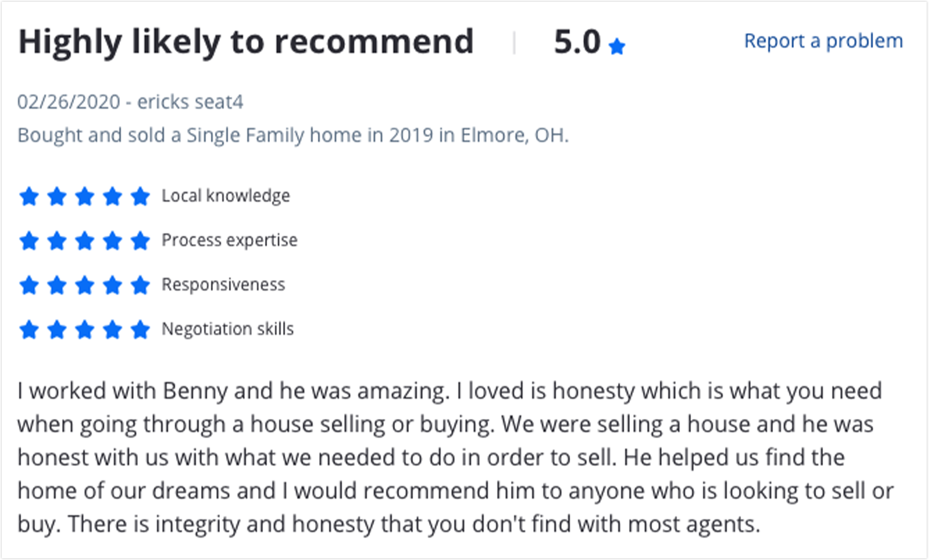Click third star of Process expertise rating
Image resolution: width=929 pixels, height=560 pixels.
coord(84,241)
